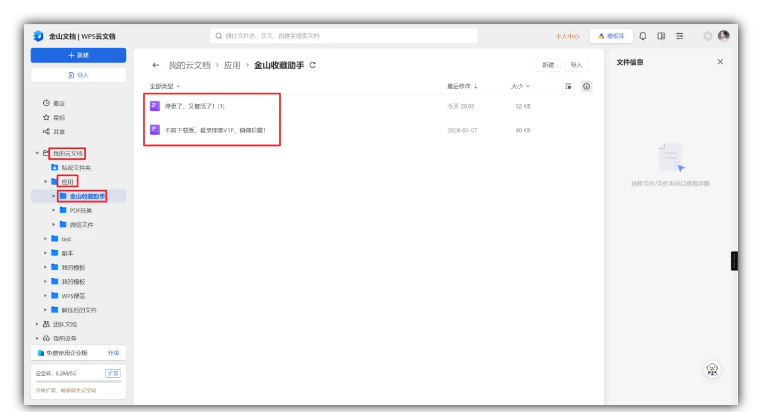Click the 升级 link in enterprise card
Image resolution: width=765 pixels, height=412 pixels.
(x=113, y=353)
